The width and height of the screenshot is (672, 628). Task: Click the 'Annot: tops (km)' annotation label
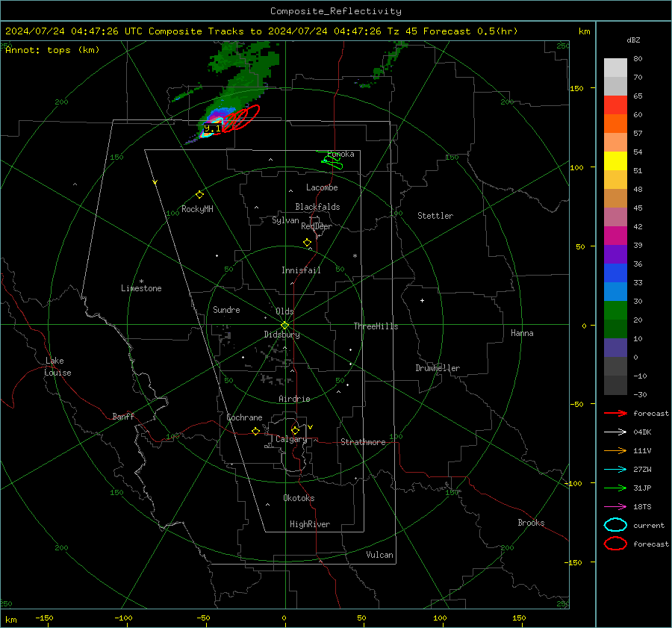pyautogui.click(x=52, y=50)
